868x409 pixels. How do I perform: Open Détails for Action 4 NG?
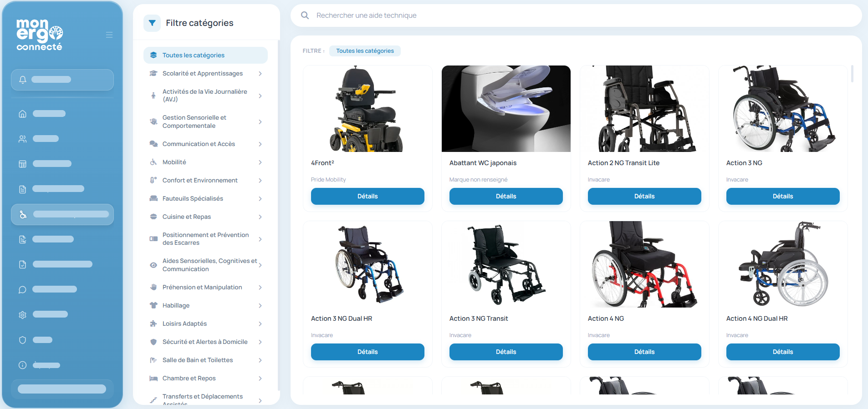644,352
